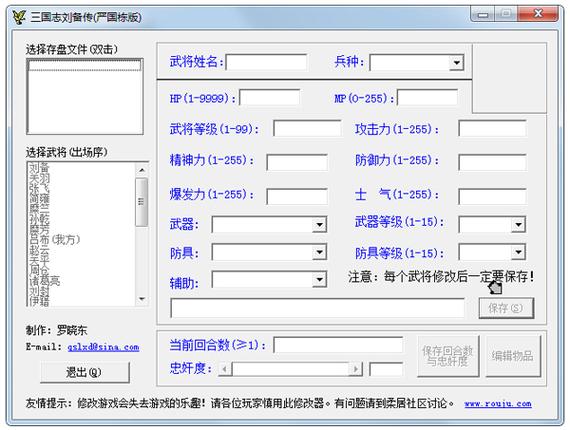570x430 pixels.
Task: Click inside the 选择存盘文件 save file list box
Action: point(85,96)
